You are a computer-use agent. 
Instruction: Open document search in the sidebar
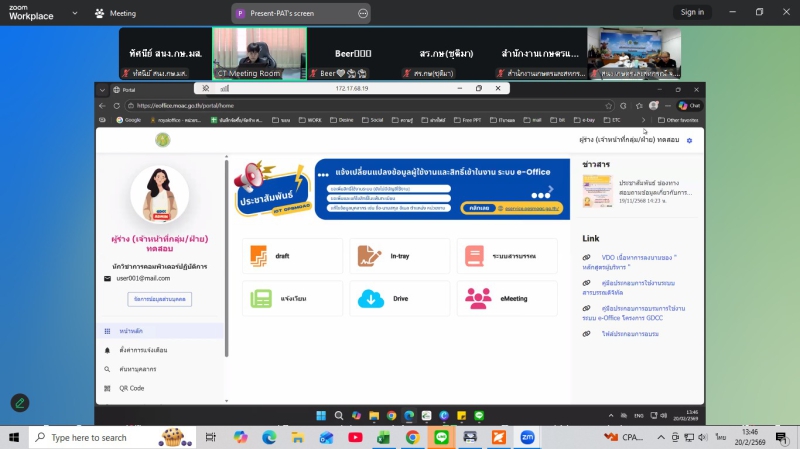coord(137,369)
